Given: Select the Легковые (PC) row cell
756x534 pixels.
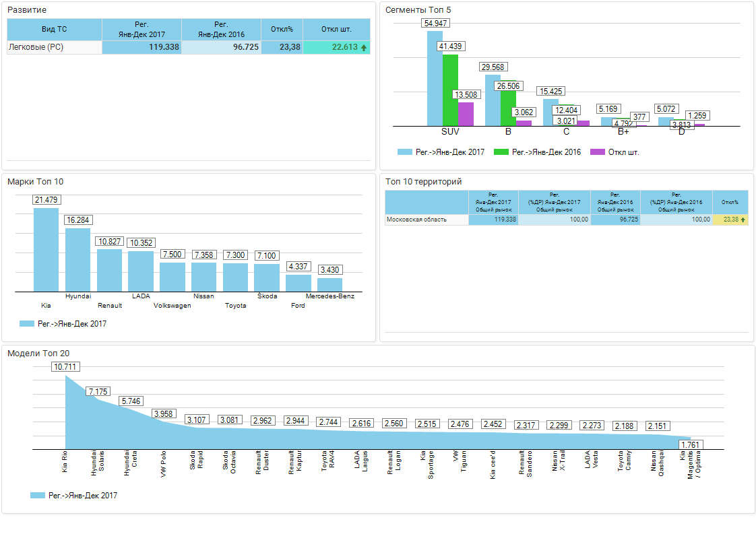Looking at the screenshot, I should coord(54,48).
